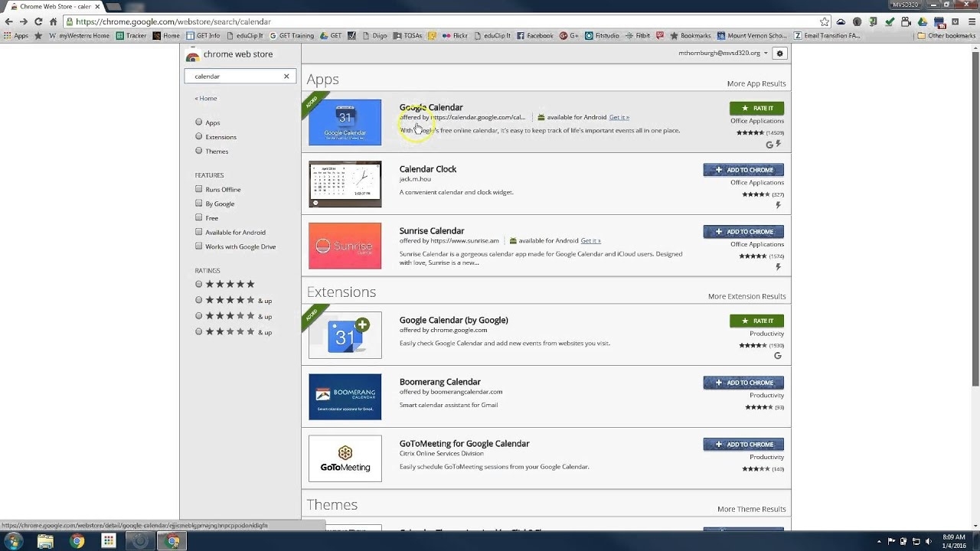Open the Sunrise Calendar thumbnail

pyautogui.click(x=345, y=246)
